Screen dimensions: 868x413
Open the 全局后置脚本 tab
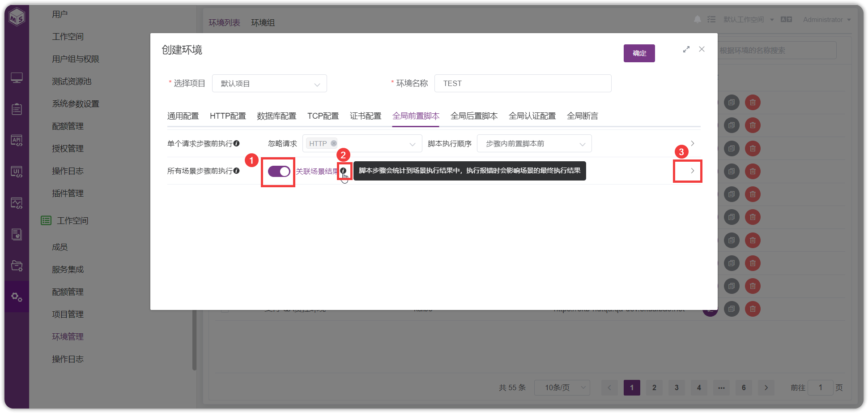point(474,116)
